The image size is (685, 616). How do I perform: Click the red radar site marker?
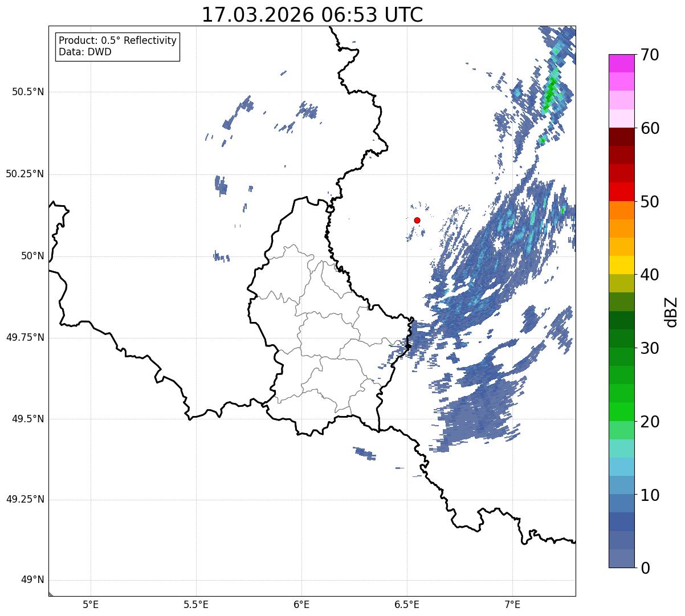point(417,220)
